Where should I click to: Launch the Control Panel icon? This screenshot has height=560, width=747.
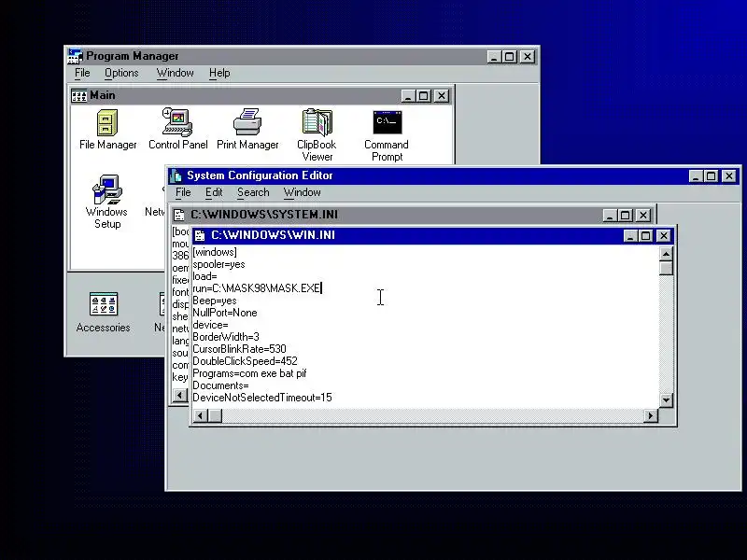click(x=177, y=129)
